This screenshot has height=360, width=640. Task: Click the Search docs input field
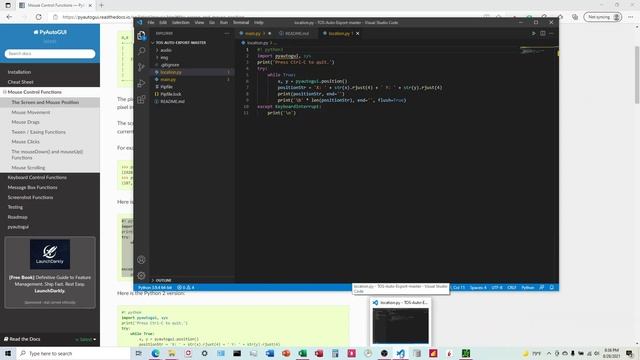pyautogui.click(x=50, y=53)
